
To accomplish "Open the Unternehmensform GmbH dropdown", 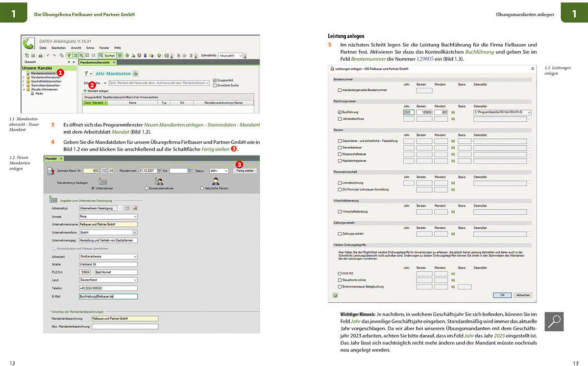I will [108, 233].
